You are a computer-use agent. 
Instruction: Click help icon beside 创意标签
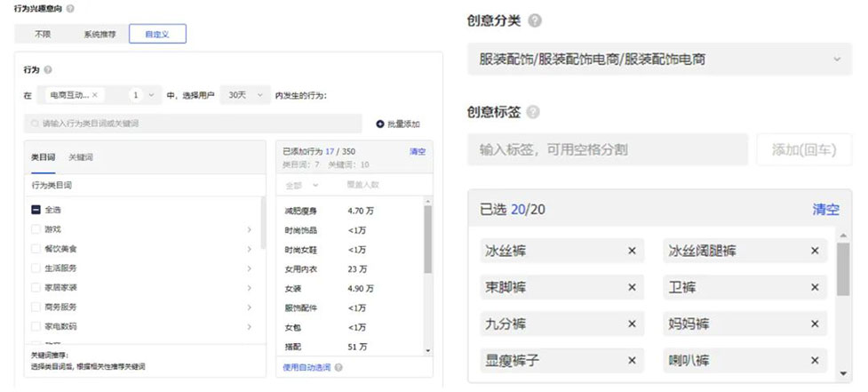tap(533, 113)
